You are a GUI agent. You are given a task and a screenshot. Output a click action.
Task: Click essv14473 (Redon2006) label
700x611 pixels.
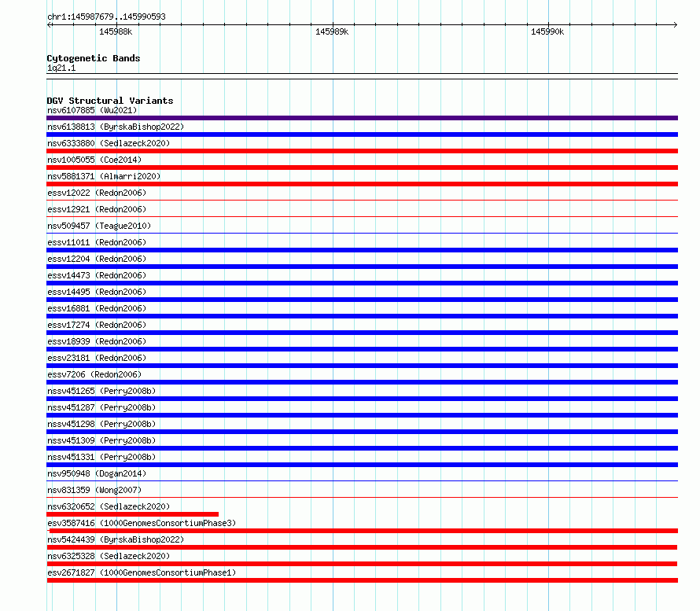(x=97, y=275)
